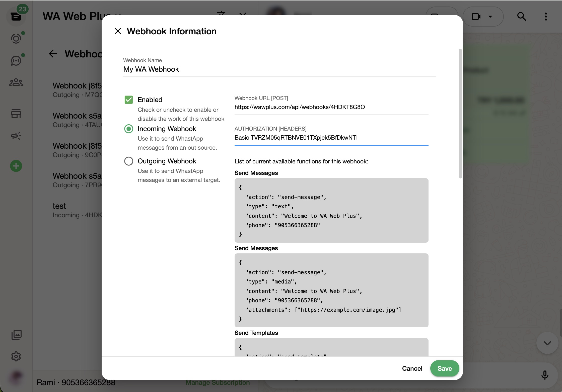The height and width of the screenshot is (392, 562).
Task: Open the search icon in the chat header
Action: click(521, 16)
